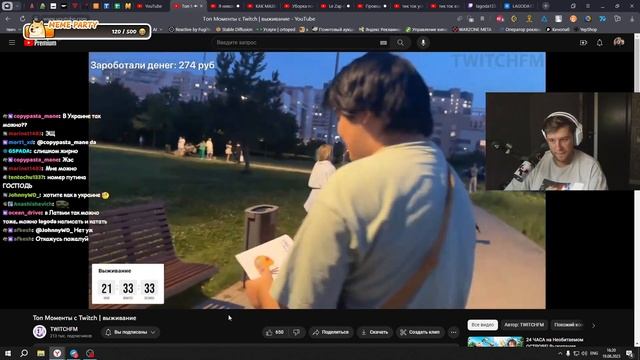Dislike the video with thumbs down
Viewport: 640px width, 360px height.
click(296, 332)
